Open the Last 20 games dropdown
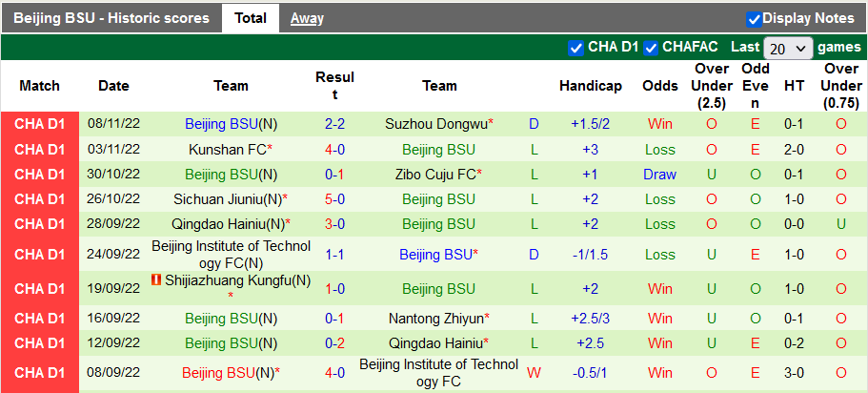The height and width of the screenshot is (393, 868). (x=788, y=49)
